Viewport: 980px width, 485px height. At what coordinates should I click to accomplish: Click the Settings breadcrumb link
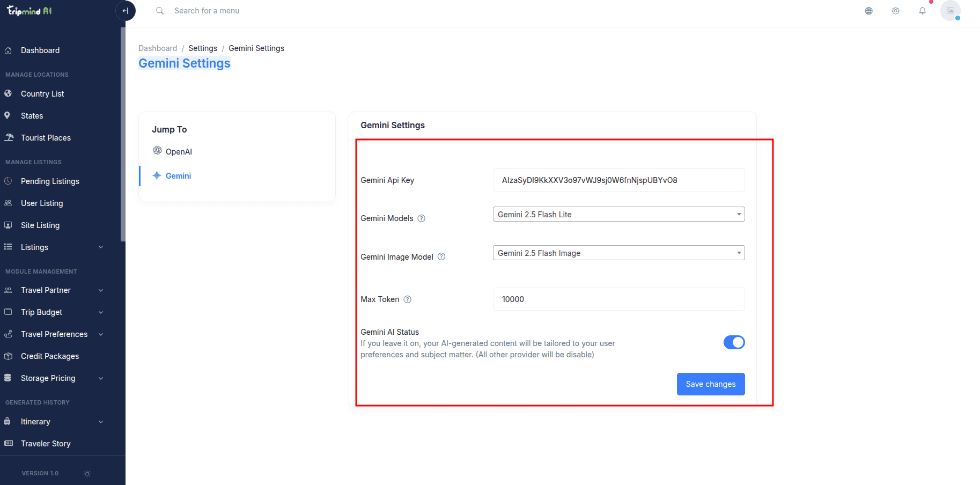[203, 48]
